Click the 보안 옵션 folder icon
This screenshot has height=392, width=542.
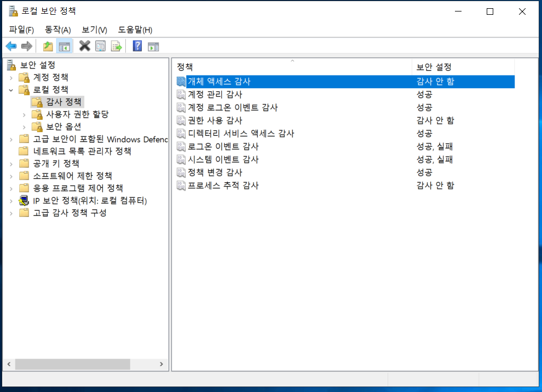37,127
